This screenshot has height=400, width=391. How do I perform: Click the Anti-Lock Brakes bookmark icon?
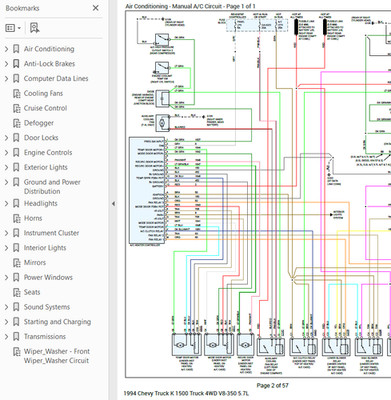16,64
